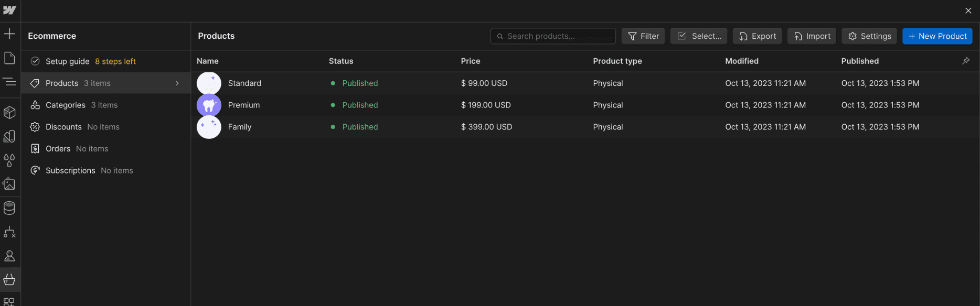Open Orders in the sidebar
The width and height of the screenshot is (980, 306).
105,149
